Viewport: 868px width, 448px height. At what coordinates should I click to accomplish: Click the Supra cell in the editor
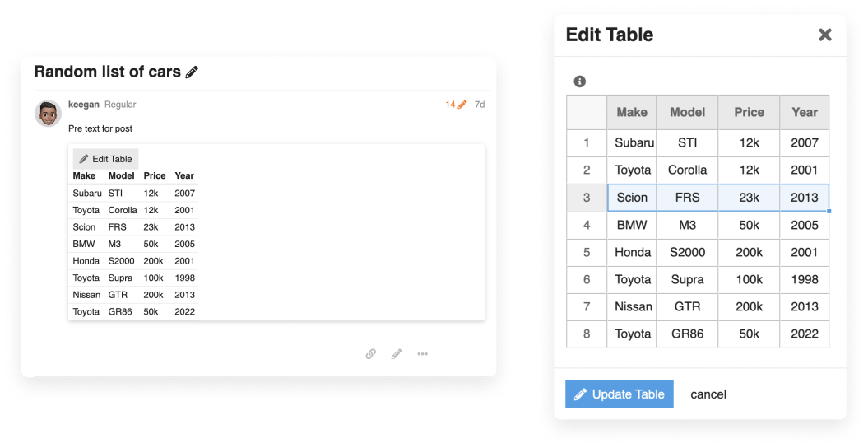[x=688, y=280]
